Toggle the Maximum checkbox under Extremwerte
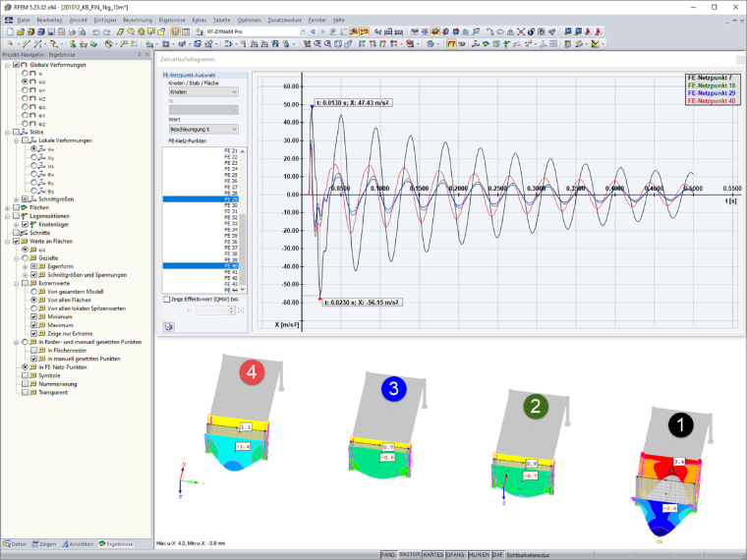The image size is (747, 560). (33, 325)
